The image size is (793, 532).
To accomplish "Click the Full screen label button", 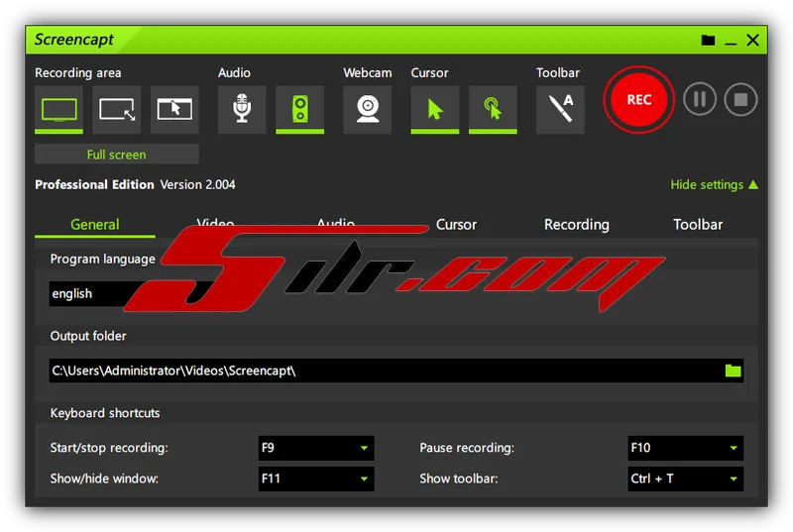I will (117, 155).
